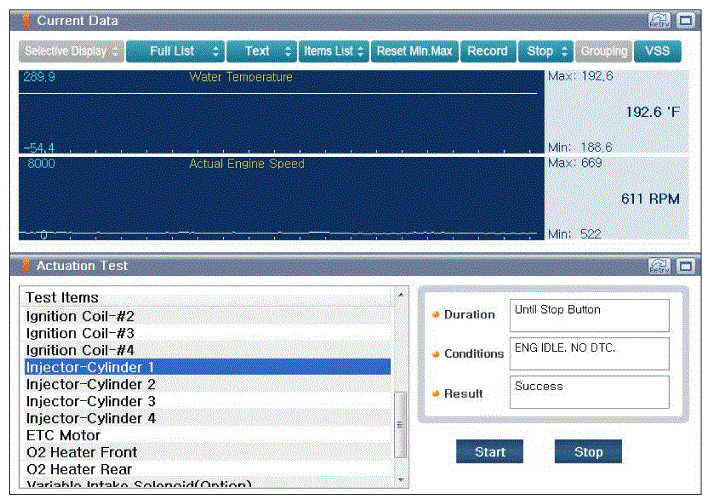The image size is (711, 504).
Task: Select O2 Heater Front test item
Action: coord(208,452)
